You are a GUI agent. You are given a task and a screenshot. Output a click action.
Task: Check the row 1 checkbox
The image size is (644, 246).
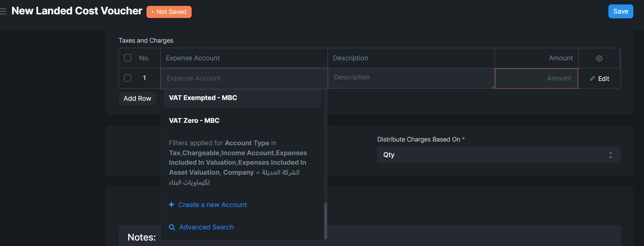[x=128, y=78]
